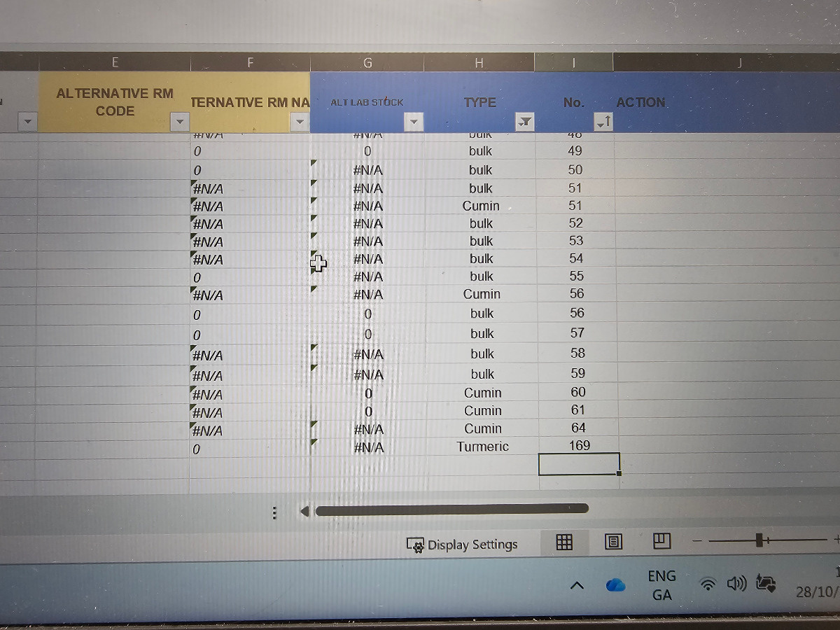
Task: Select column E header
Action: (x=115, y=63)
